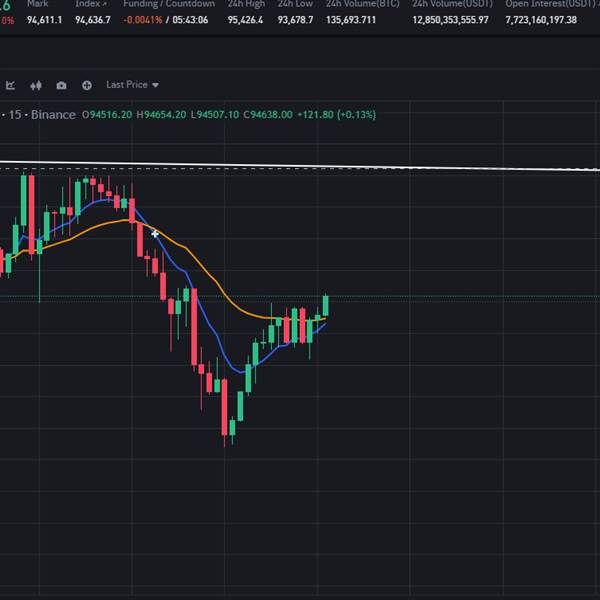The width and height of the screenshot is (600, 600).
Task: Click the +121.80 (+0.13%) change value
Action: (x=336, y=114)
